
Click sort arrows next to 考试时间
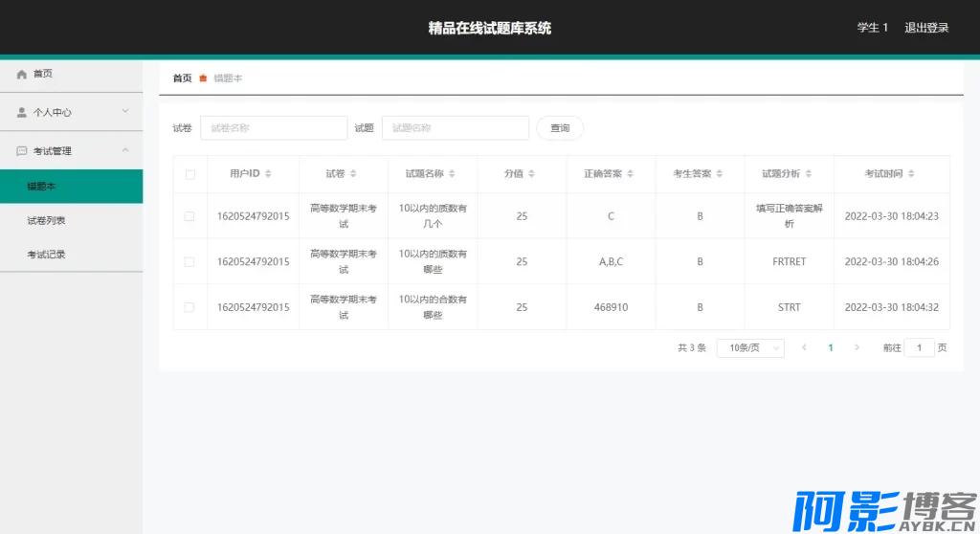(x=911, y=174)
